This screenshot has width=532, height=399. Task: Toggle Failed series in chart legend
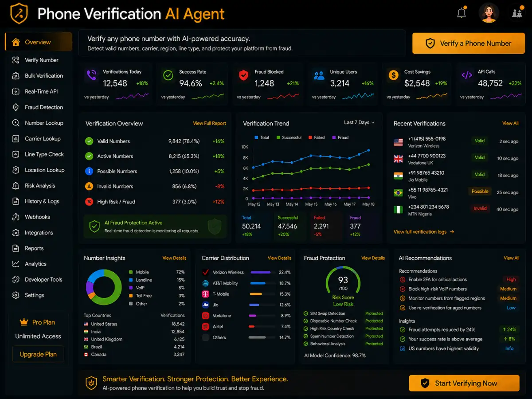pos(317,137)
